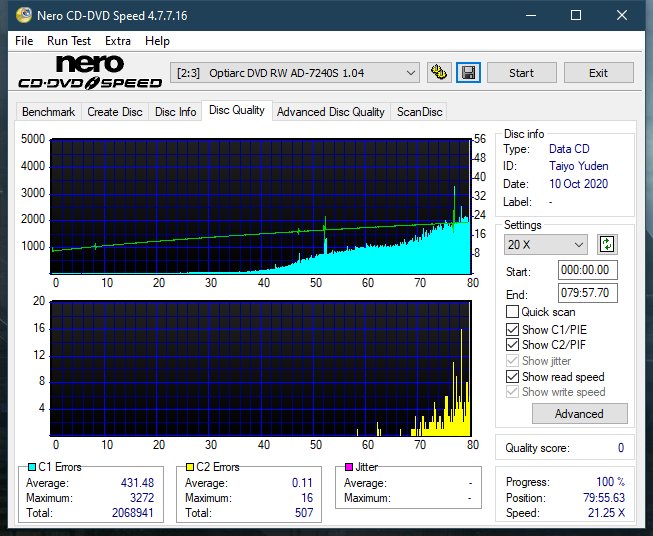The height and width of the screenshot is (536, 653).
Task: Switch to Advanced Disc Quality tab
Action: 331,112
